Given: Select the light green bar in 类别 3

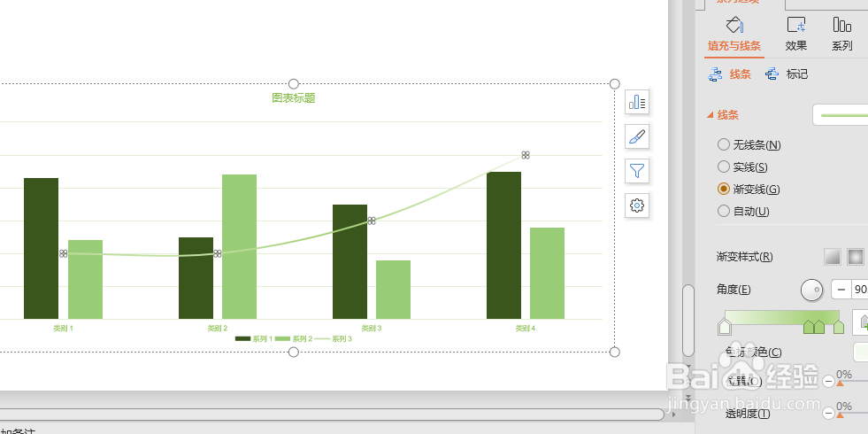Looking at the screenshot, I should click(x=393, y=290).
